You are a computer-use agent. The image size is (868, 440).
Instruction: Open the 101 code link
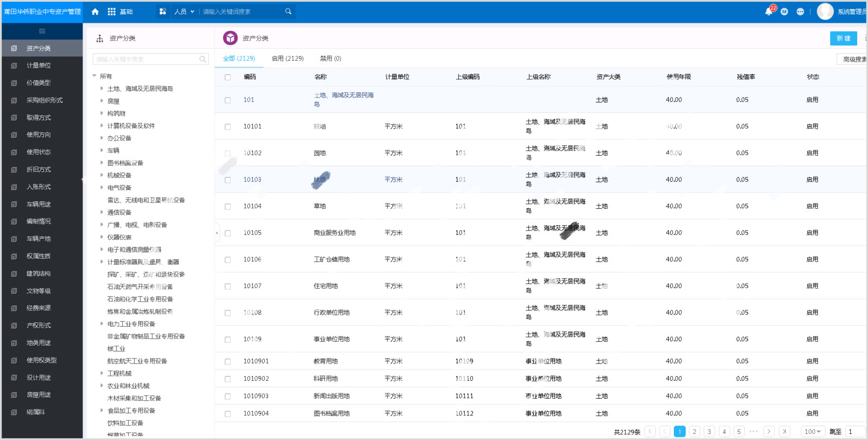click(248, 100)
